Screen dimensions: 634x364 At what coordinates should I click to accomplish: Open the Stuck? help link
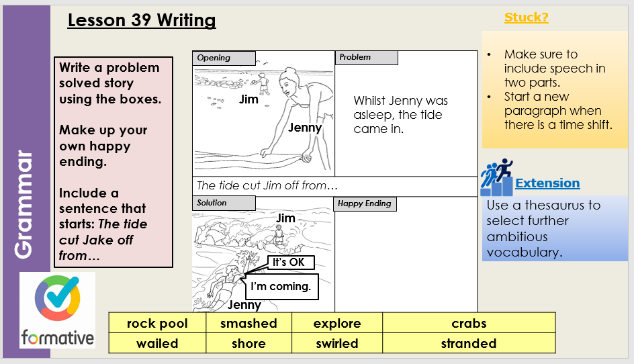click(x=526, y=17)
